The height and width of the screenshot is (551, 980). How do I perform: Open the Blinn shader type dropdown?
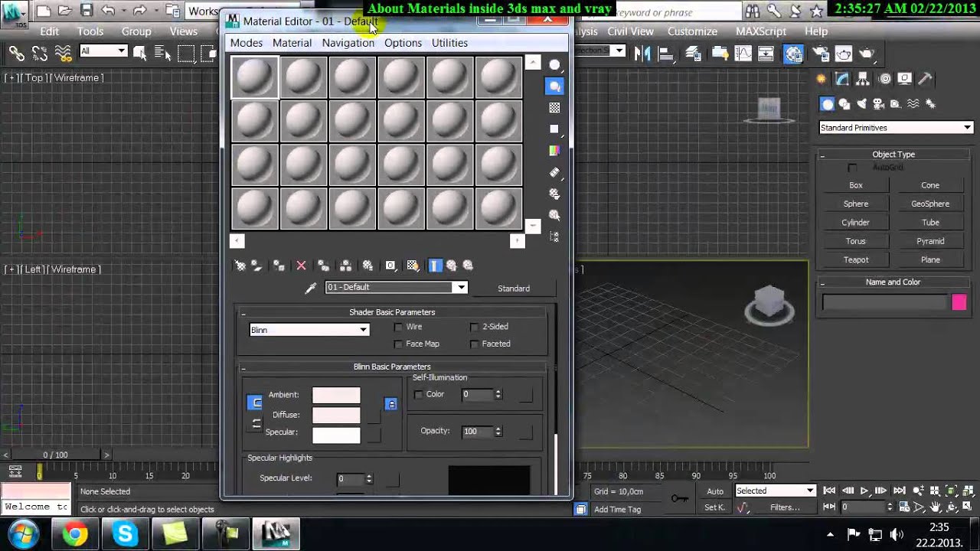click(x=310, y=330)
